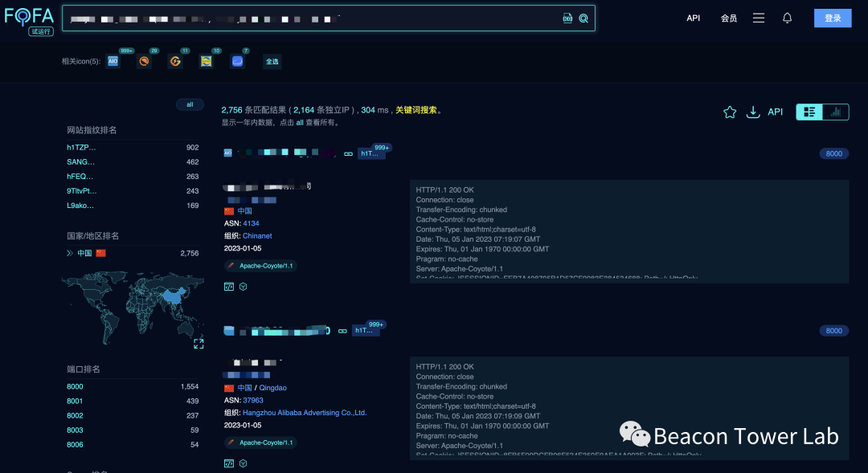This screenshot has height=473, width=868.
Task: Filter by fingerprint L9ako...
Action: point(80,206)
